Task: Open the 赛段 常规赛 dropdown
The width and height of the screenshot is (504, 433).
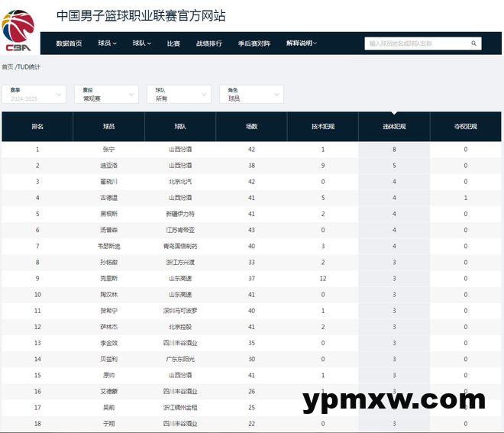Action: coord(108,94)
